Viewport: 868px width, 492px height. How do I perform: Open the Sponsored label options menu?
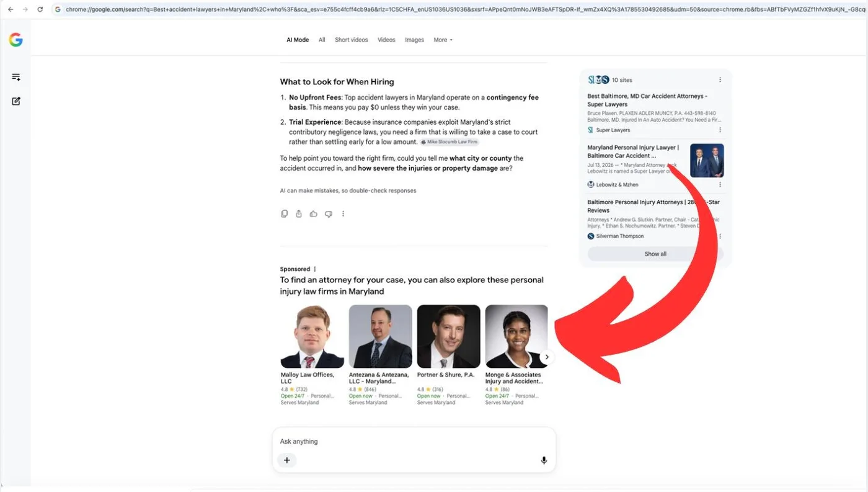click(x=315, y=269)
